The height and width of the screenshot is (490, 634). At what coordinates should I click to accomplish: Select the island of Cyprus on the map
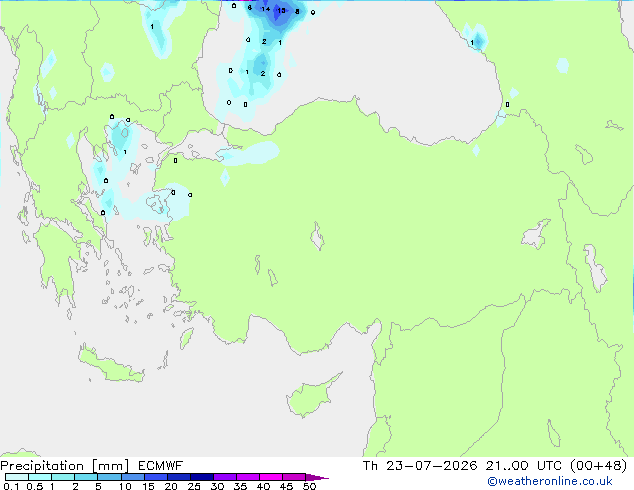pos(312,395)
